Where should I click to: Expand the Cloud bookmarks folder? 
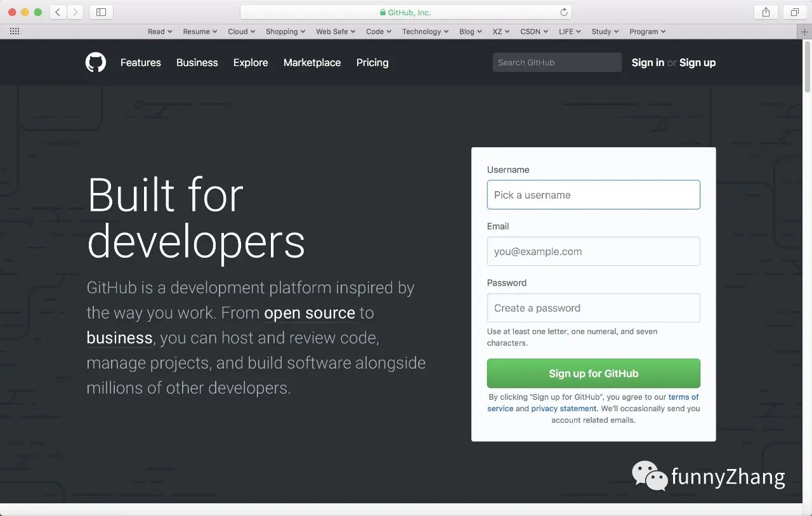[x=242, y=31]
